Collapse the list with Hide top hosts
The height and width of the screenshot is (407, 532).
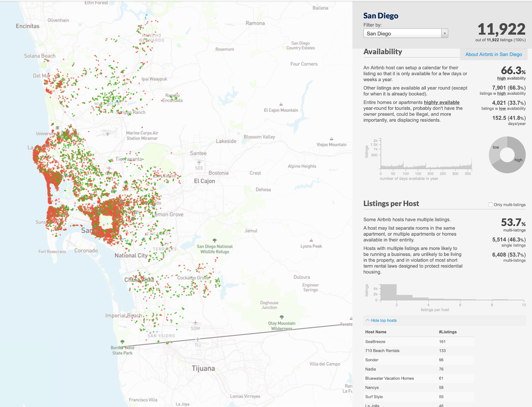[x=384, y=321]
